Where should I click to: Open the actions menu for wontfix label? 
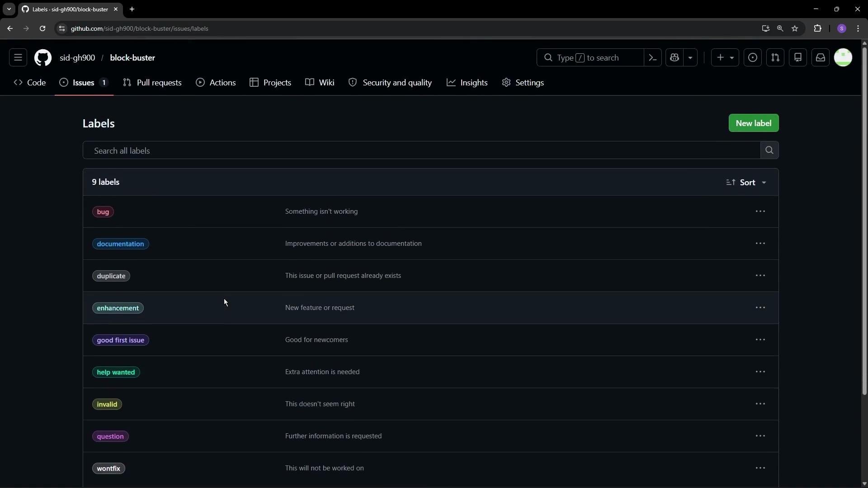click(x=760, y=468)
